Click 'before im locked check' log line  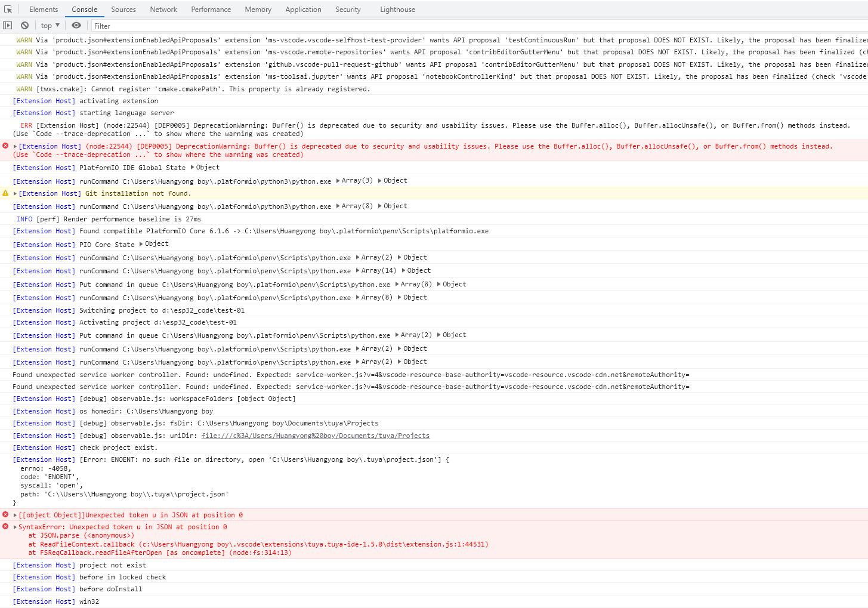(123, 577)
